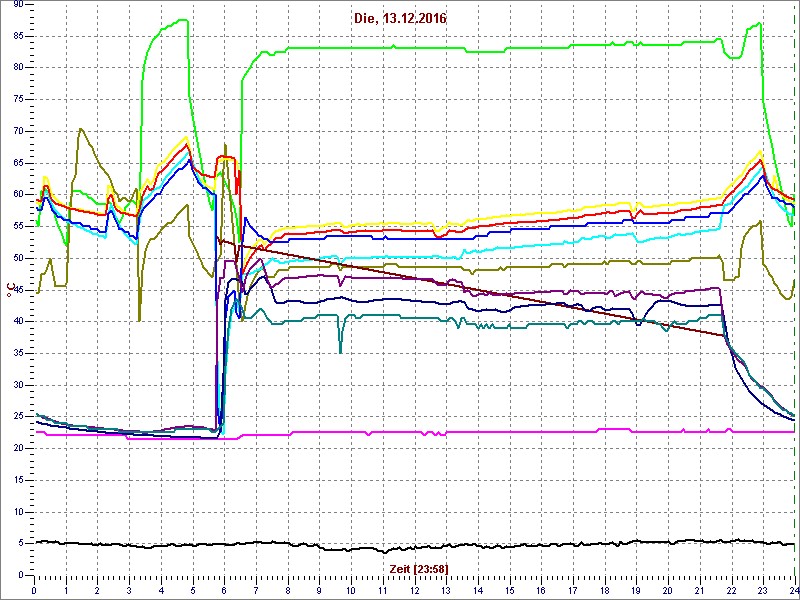This screenshot has height=600, width=800.
Task: Click hour 8 on the time axis
Action: click(x=288, y=588)
